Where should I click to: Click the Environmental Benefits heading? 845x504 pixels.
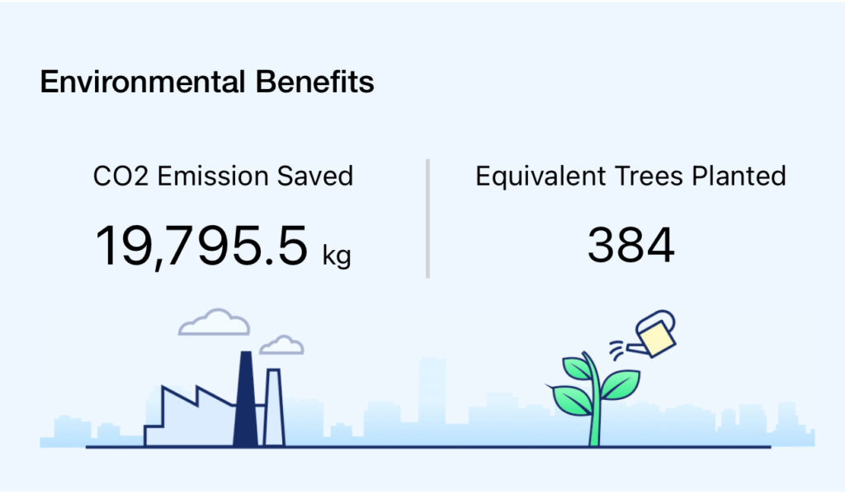[x=207, y=82]
